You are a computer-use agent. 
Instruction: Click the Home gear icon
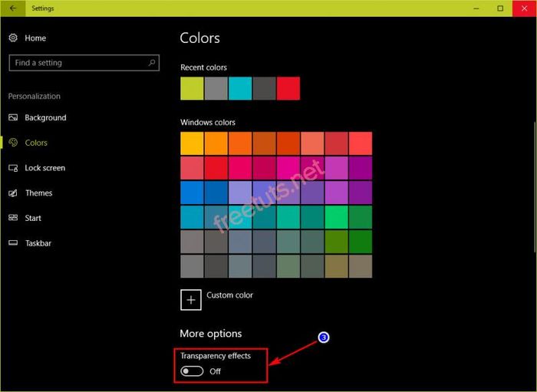pos(13,38)
